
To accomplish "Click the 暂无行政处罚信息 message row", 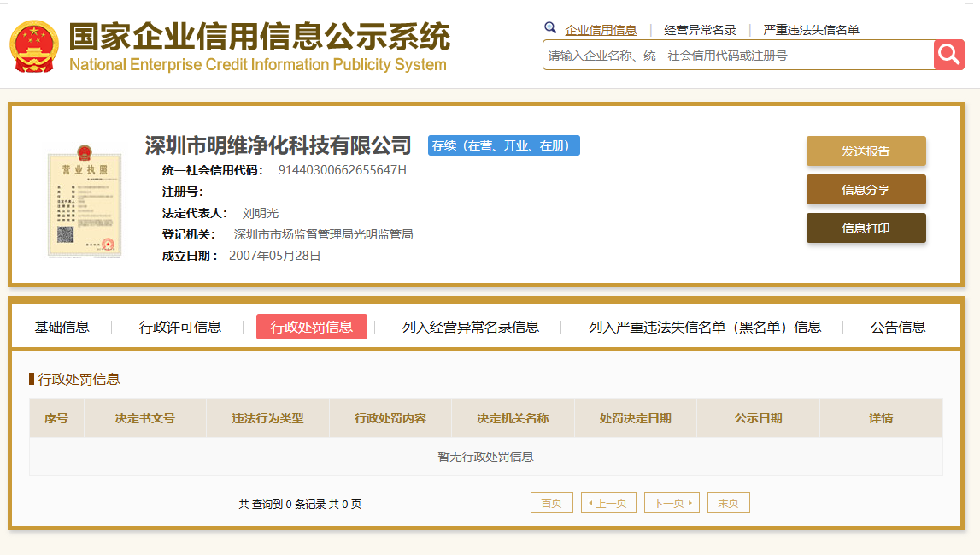I will pos(485,457).
